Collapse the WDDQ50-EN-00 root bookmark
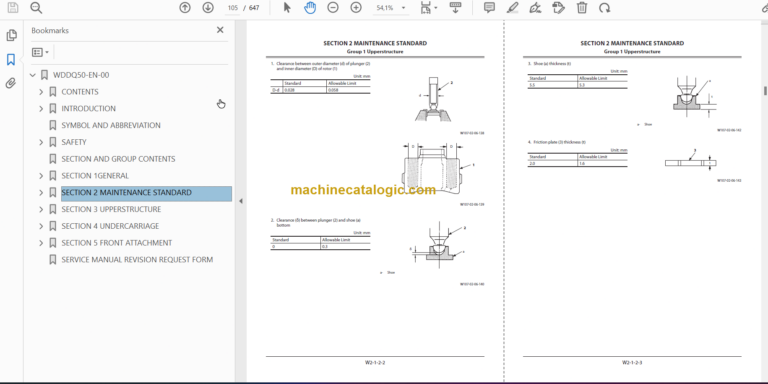Image resolution: width=768 pixels, height=384 pixels. pyautogui.click(x=33, y=75)
